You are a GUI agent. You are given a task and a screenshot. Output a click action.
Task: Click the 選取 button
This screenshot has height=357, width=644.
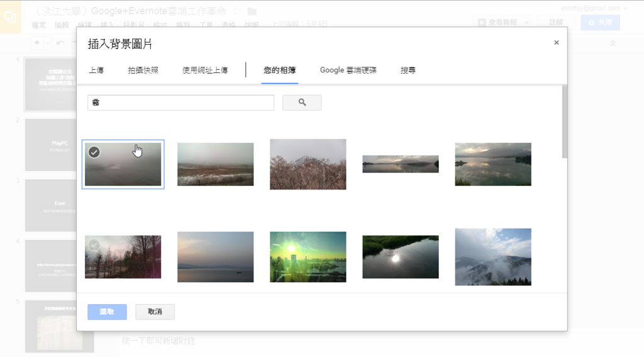pyautogui.click(x=107, y=312)
